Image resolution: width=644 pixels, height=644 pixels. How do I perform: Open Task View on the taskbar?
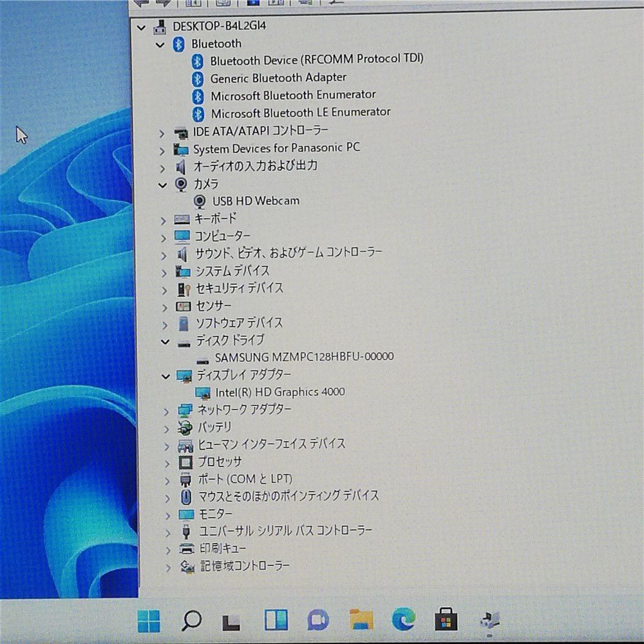[231, 622]
